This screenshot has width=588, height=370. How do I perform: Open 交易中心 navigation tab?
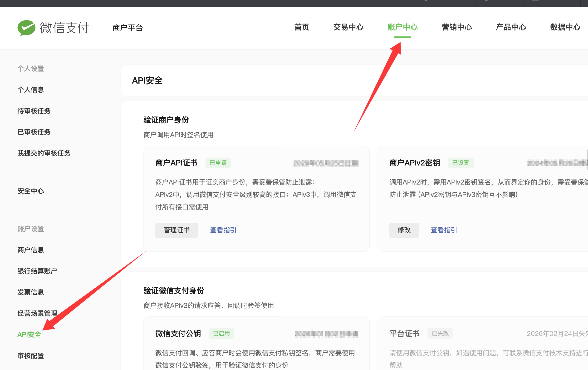click(x=348, y=27)
